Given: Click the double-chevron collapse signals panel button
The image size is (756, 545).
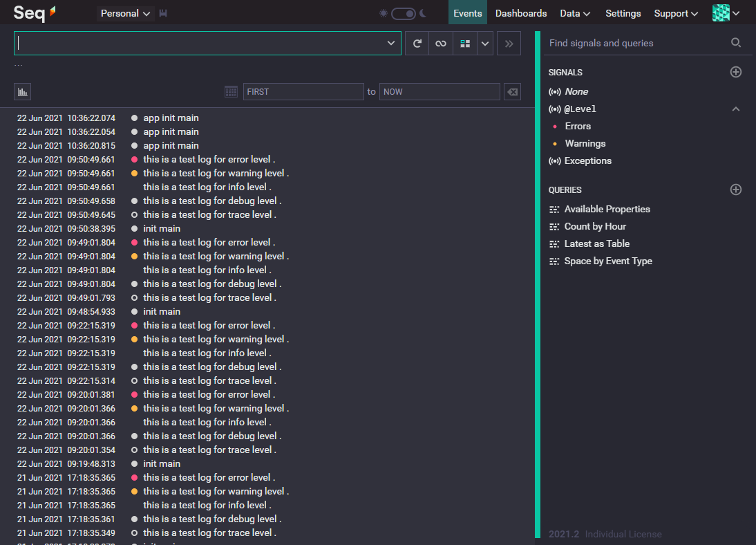Looking at the screenshot, I should click(509, 44).
